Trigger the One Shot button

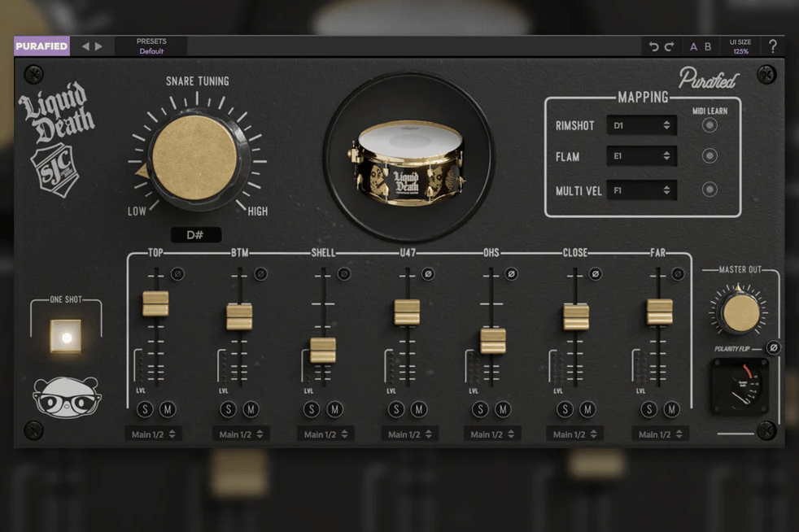coord(66,336)
